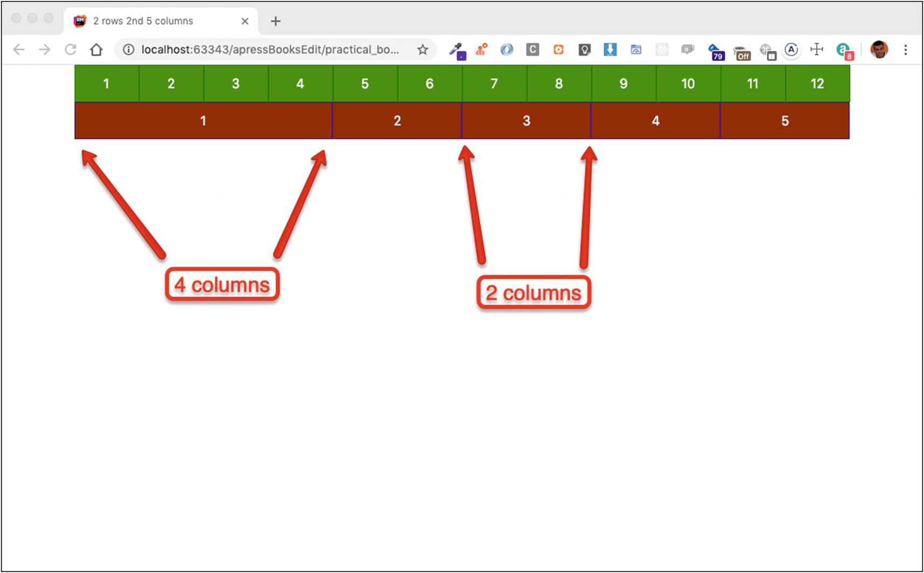Bookmark this page with the star icon
Screen dimensions: 924x573
point(423,50)
